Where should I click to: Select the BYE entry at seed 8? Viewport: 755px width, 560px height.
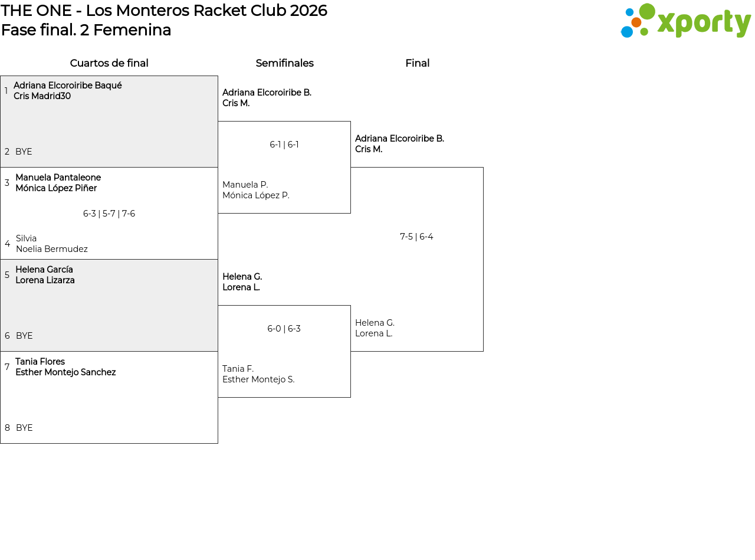pyautogui.click(x=24, y=428)
